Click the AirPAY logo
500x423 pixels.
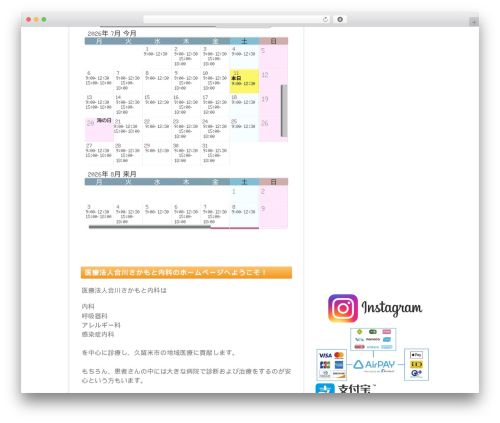pos(374,365)
